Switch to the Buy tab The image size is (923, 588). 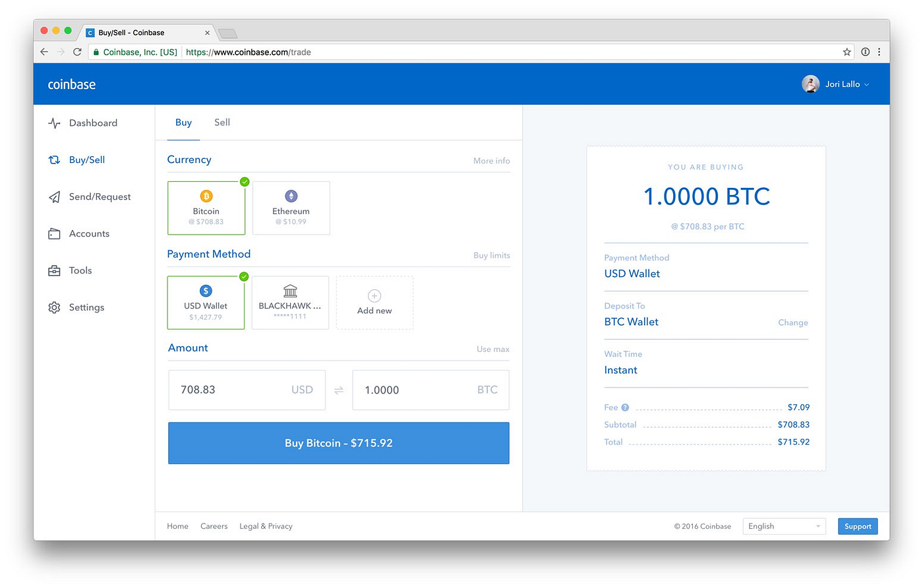(x=183, y=122)
